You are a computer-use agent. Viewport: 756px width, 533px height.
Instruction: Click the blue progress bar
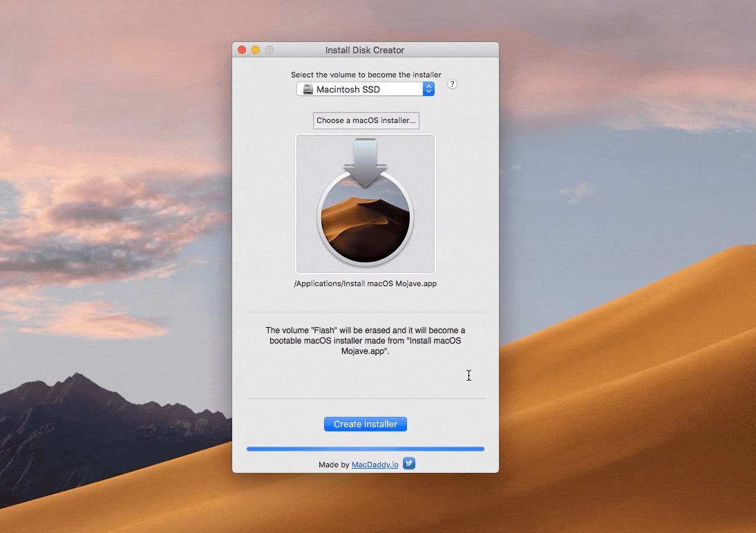[x=366, y=449]
